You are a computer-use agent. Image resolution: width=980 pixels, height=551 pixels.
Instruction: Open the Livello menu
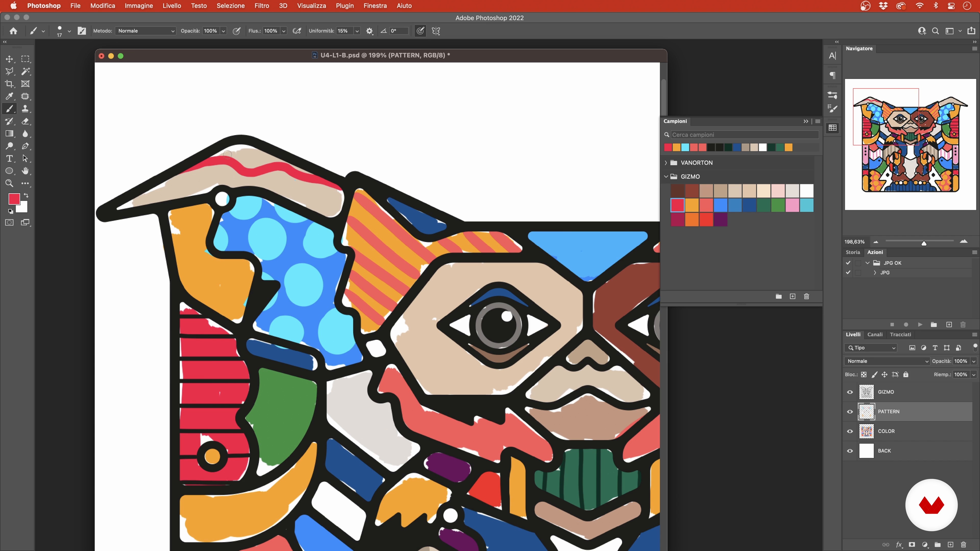[x=172, y=6]
